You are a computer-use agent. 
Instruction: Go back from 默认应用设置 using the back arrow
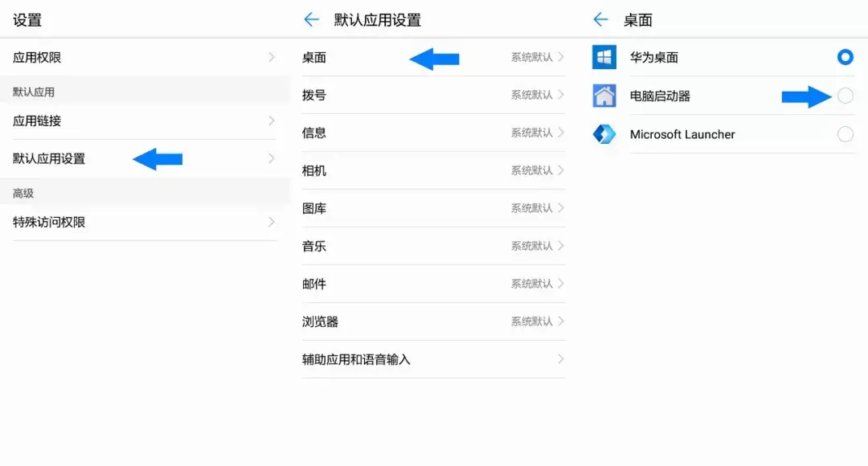312,20
